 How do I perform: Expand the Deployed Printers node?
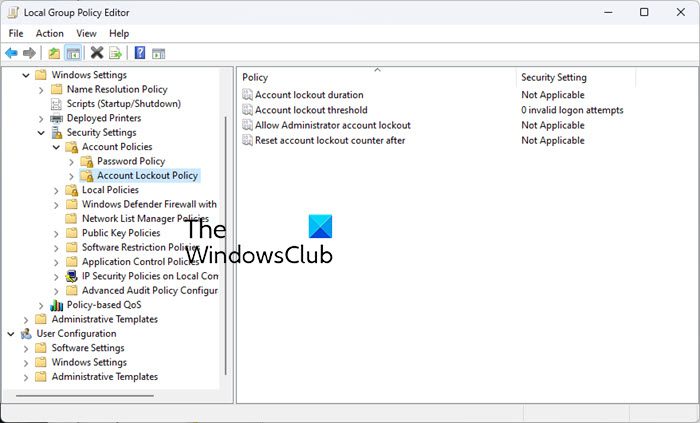41,119
